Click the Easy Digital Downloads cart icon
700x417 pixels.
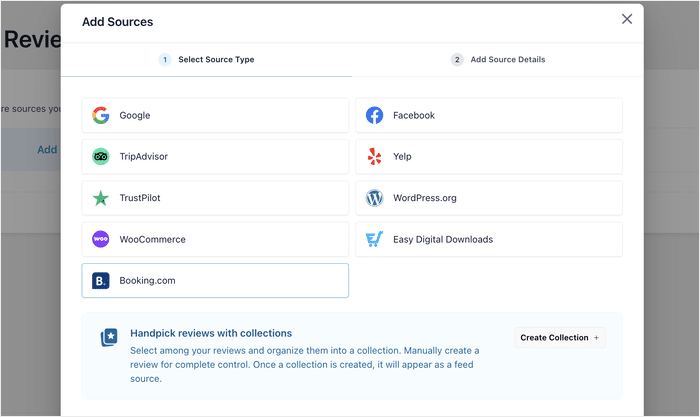(375, 239)
